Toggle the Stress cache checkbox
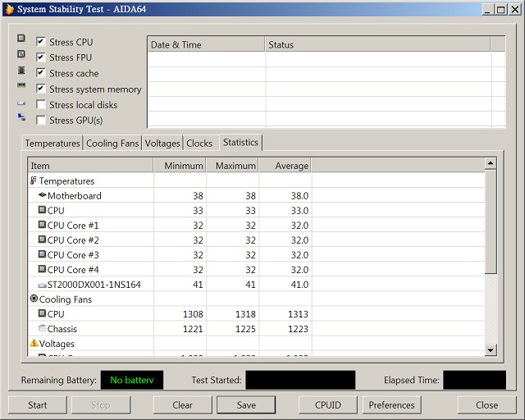 click(41, 73)
